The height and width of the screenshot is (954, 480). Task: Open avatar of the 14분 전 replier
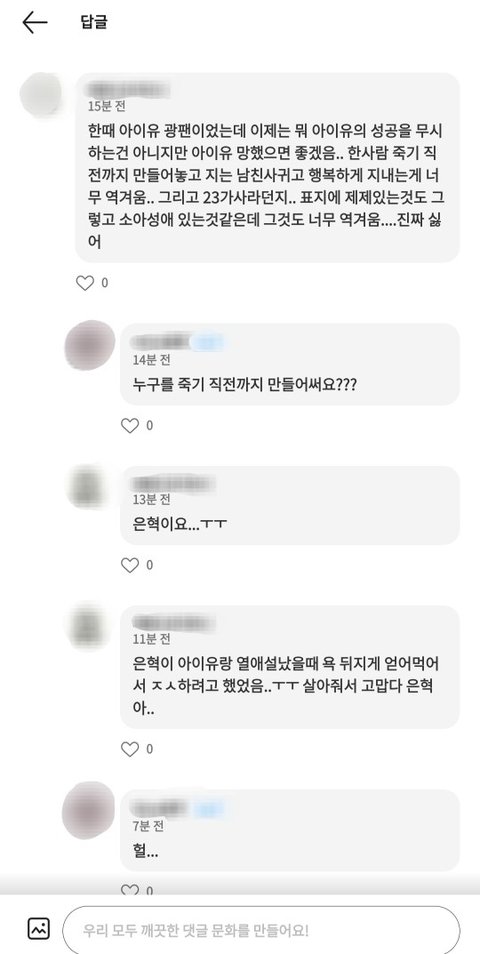pyautogui.click(x=90, y=345)
